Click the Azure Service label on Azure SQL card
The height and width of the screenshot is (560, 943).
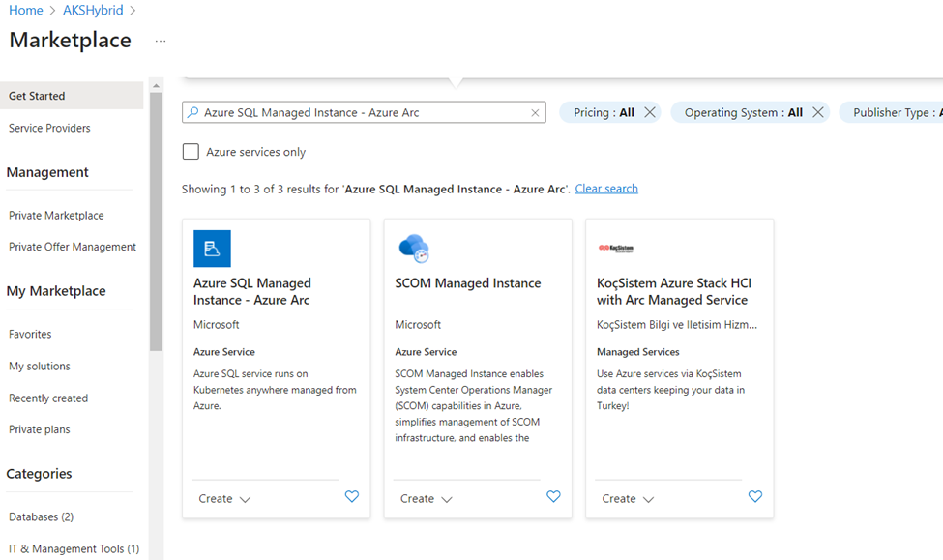[x=223, y=352]
